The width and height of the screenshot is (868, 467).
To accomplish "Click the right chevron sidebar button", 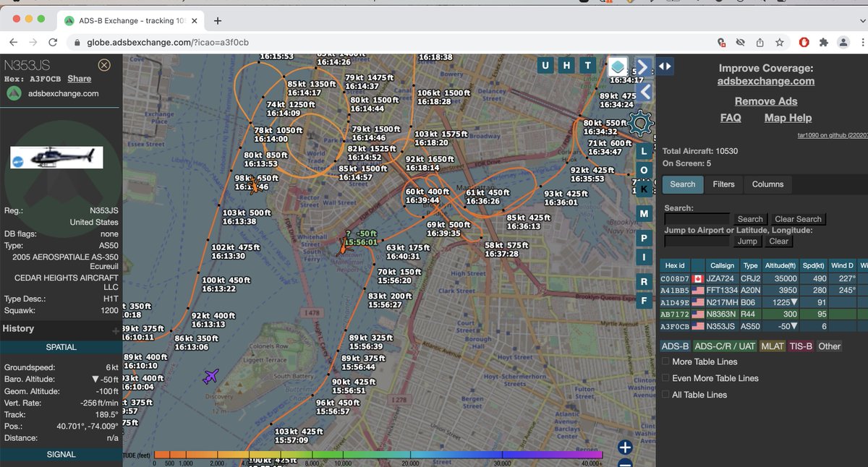I will click(644, 67).
